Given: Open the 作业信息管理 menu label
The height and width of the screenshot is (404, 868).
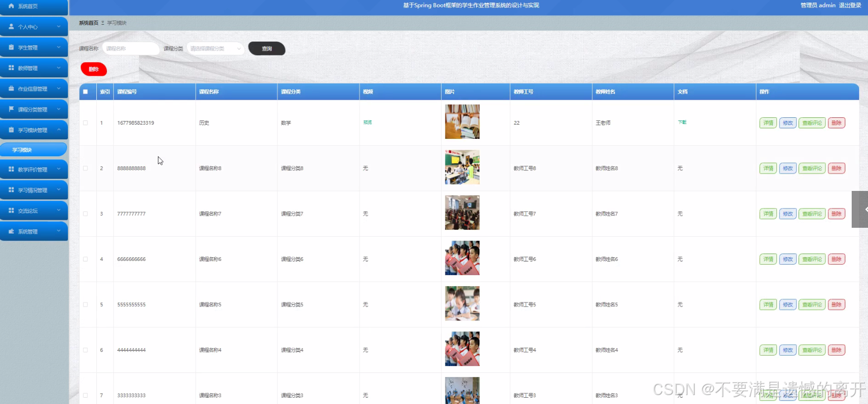Looking at the screenshot, I should pyautogui.click(x=33, y=89).
